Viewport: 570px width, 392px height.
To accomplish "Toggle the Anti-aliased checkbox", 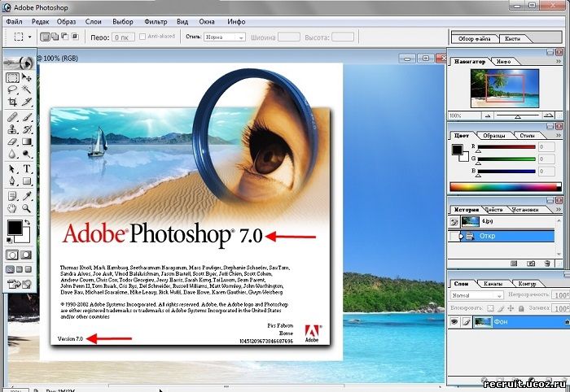I will [x=142, y=37].
